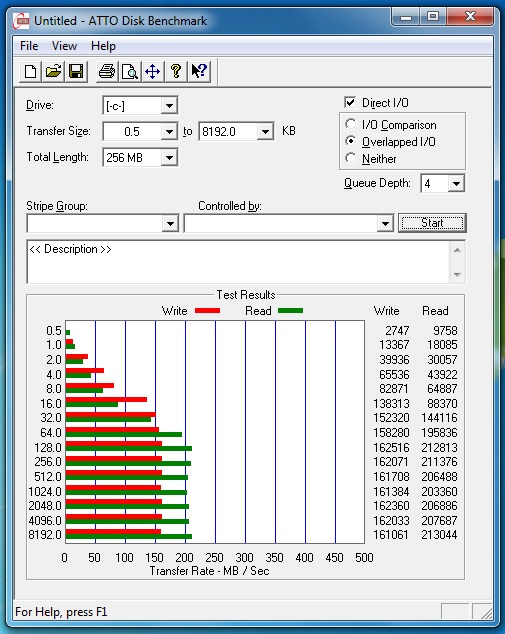Click the read value 213044

439,535
